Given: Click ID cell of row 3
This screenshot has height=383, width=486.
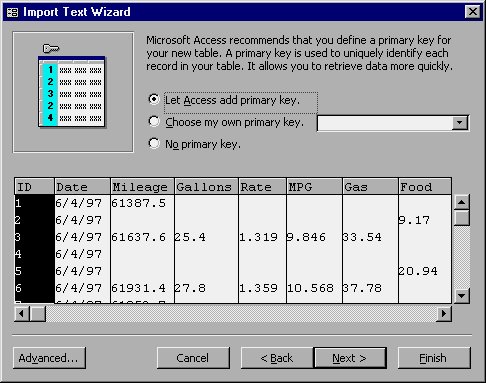Looking at the screenshot, I should (x=34, y=237).
